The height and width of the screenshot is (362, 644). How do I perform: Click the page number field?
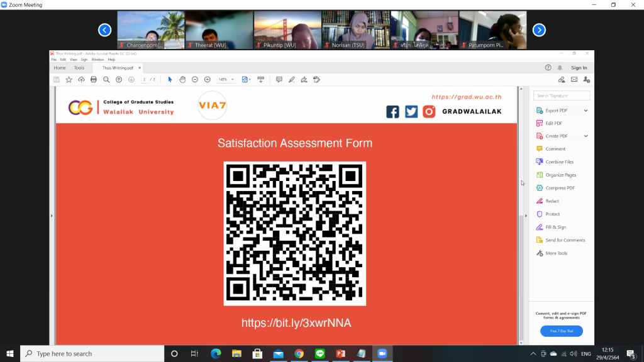pos(145,80)
